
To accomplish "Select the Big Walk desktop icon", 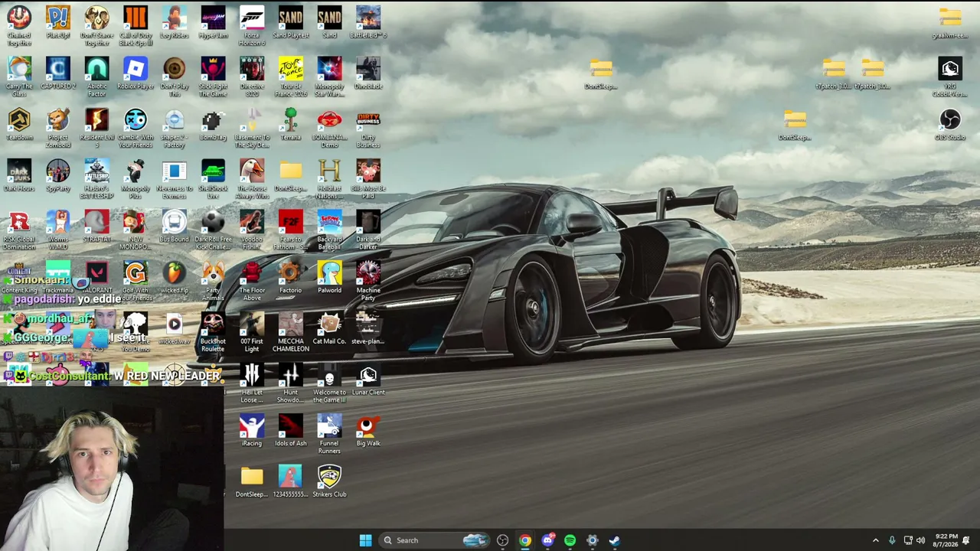I will click(368, 432).
